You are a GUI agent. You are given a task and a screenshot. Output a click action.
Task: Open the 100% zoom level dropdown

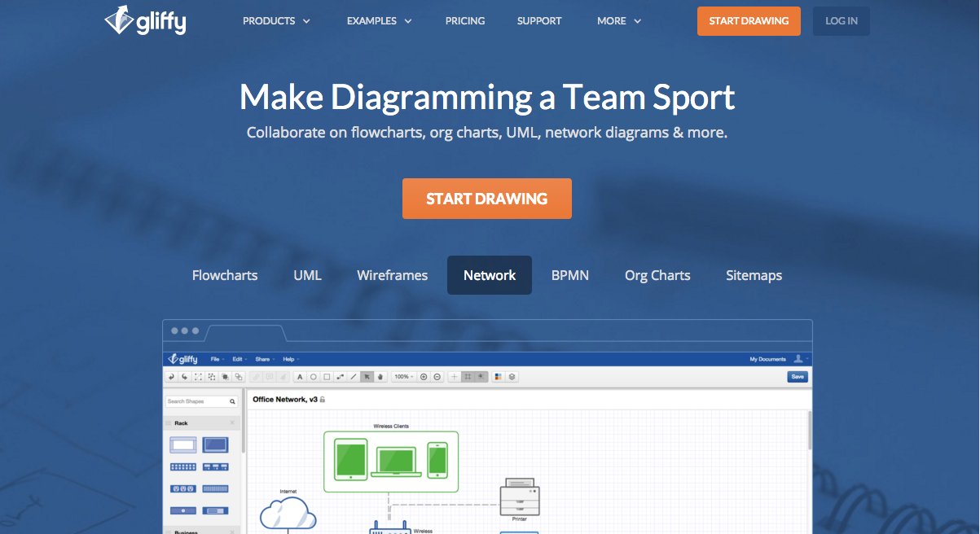(x=403, y=377)
